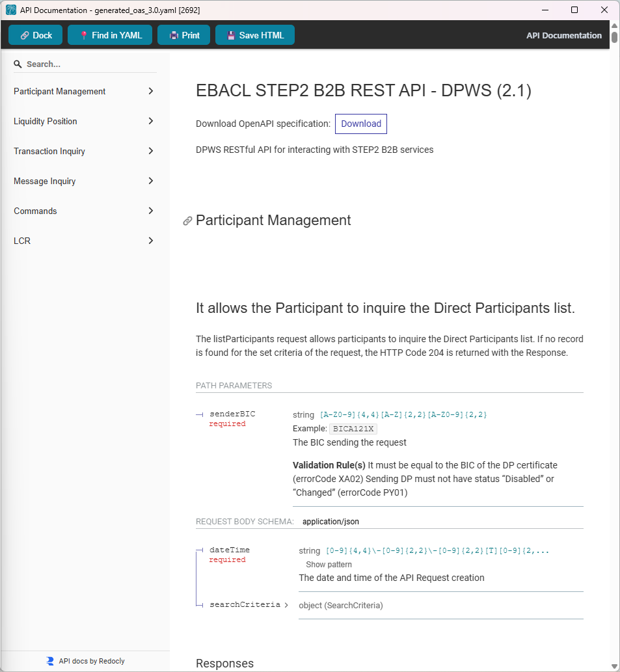Click the anchor link icon beside Participant Management heading

pos(187,221)
